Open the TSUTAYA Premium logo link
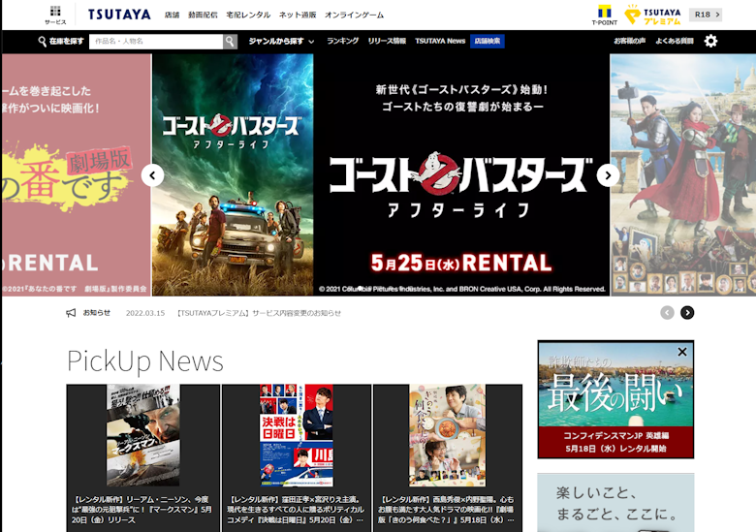Viewport: 756px width, 532px height. coord(652,15)
